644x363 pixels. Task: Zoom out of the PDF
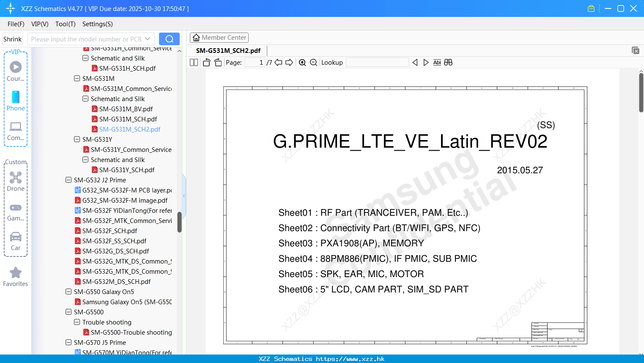[x=313, y=62]
